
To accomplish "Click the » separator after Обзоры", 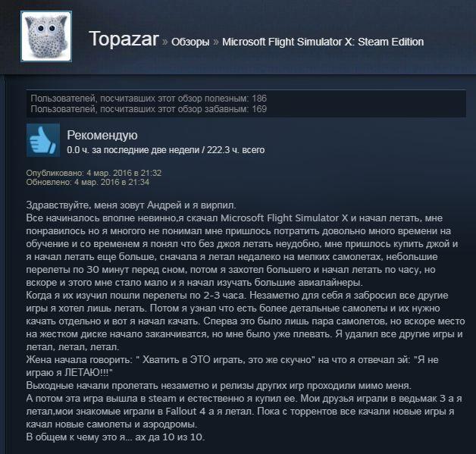I will [216, 42].
